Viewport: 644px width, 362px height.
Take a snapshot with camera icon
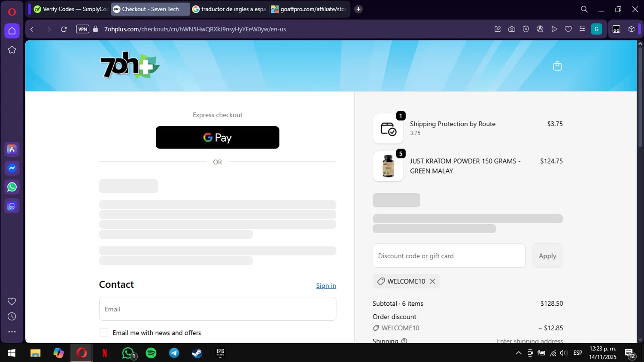[x=512, y=29]
